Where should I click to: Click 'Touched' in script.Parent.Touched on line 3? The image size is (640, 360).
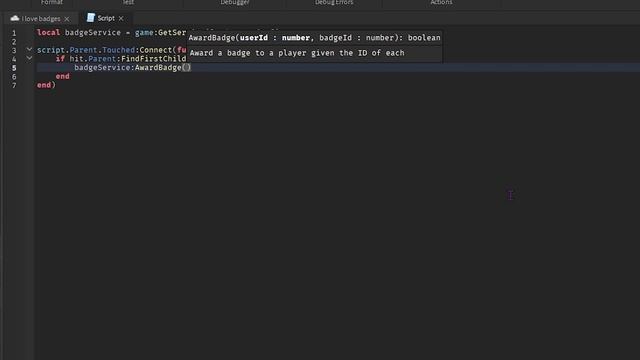(x=118, y=50)
